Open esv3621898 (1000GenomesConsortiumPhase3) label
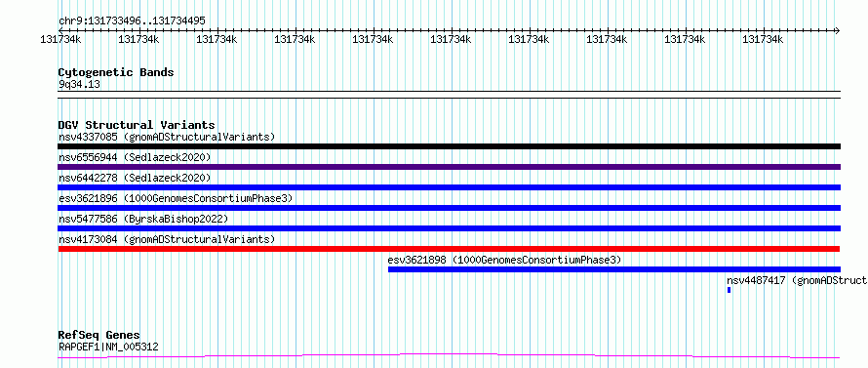Viewport: 868px width, 368px height. [504, 260]
